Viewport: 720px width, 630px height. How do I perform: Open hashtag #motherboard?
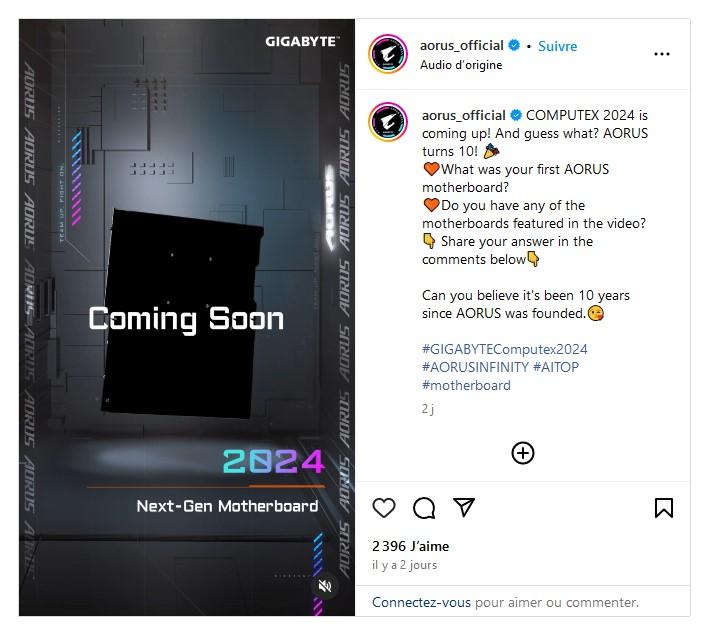pos(466,385)
